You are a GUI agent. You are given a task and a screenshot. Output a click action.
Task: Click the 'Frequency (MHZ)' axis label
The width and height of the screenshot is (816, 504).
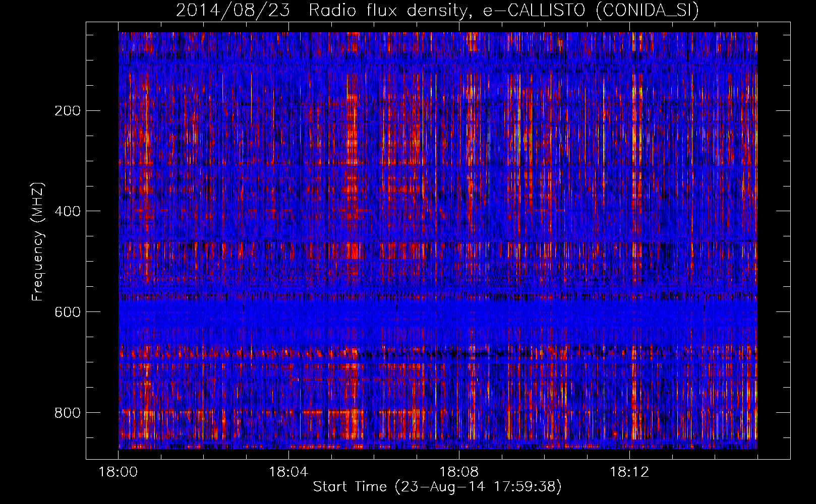tap(38, 242)
